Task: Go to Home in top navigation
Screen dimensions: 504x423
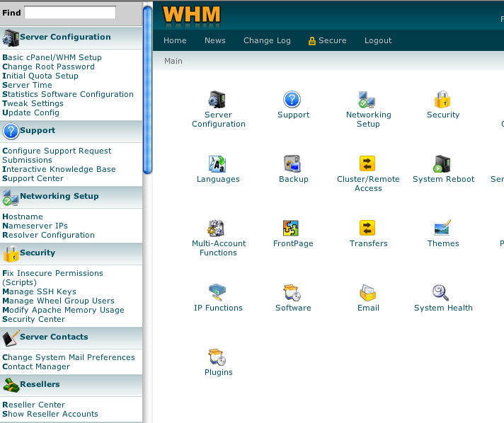Action: click(x=175, y=40)
